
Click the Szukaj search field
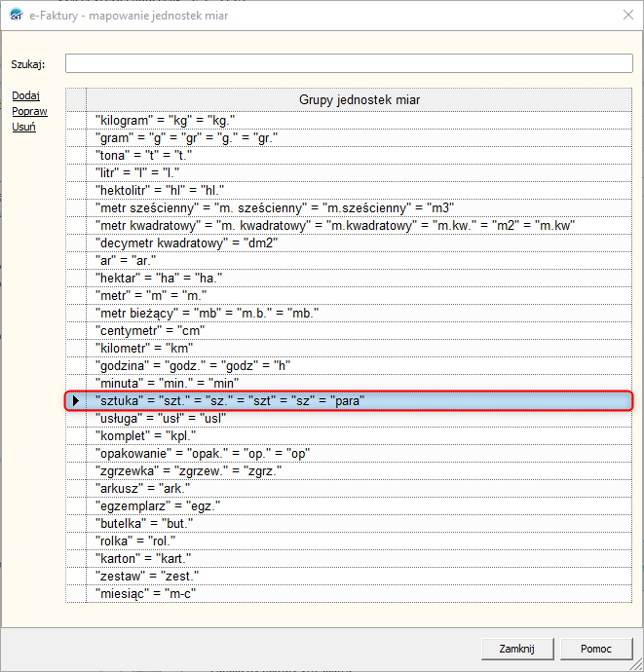(349, 64)
